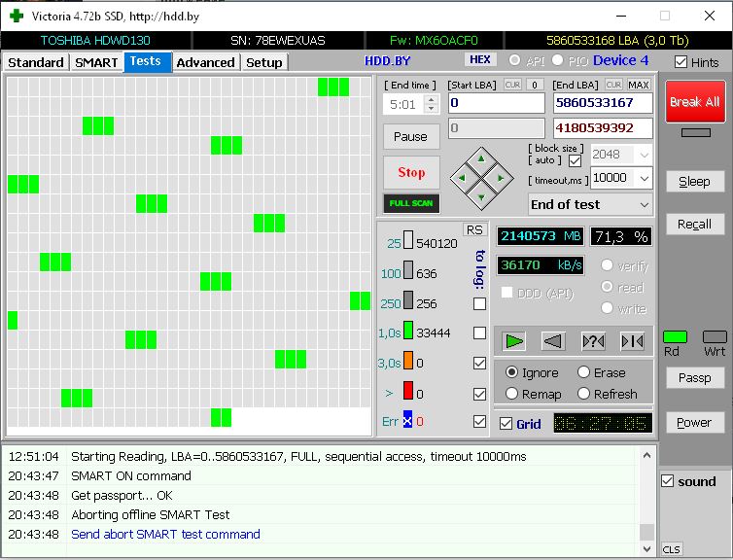Click the gray Wrt write indicator

click(x=715, y=336)
